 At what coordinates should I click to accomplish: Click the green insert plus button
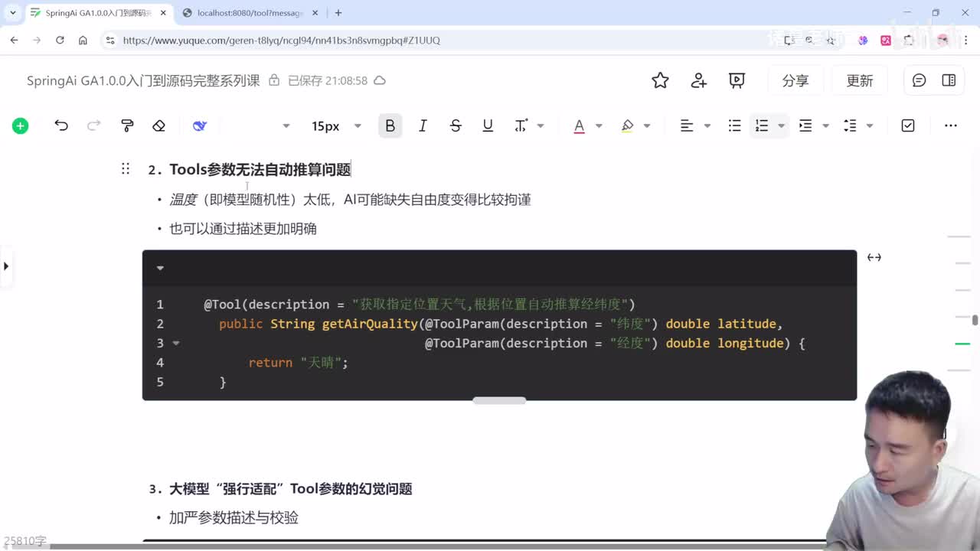pos(21,126)
